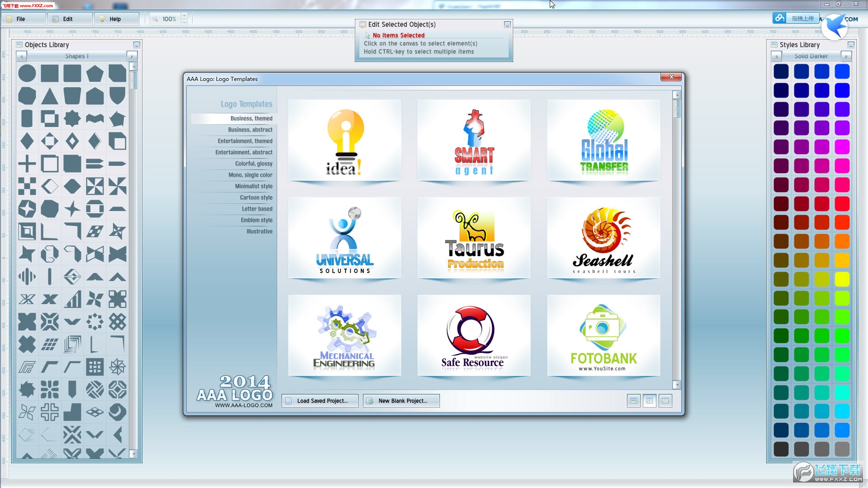Toggle Objects Library panel visibility
Screen dimensions: 868x488
click(x=135, y=44)
